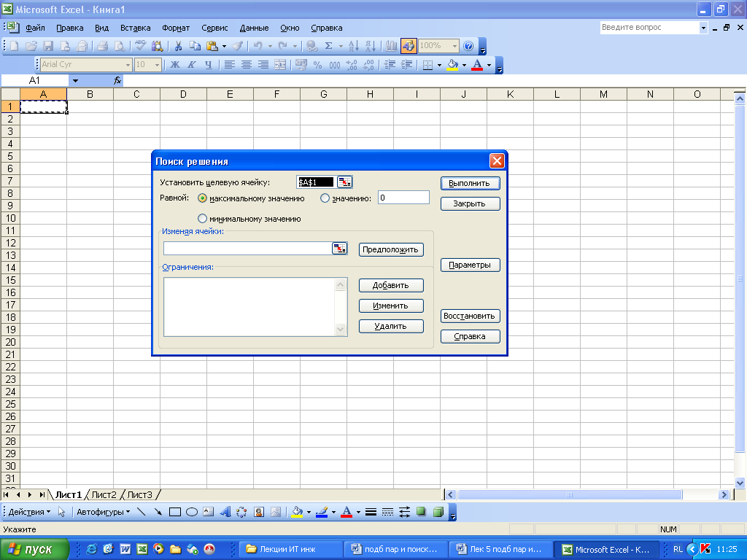Merge and center cells icon

[x=280, y=65]
